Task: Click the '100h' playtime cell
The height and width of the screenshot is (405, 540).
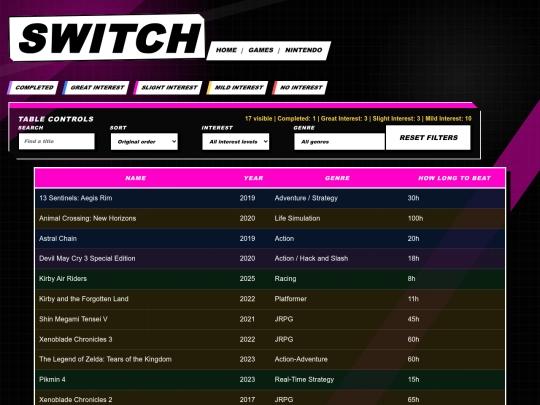Action: [415, 218]
